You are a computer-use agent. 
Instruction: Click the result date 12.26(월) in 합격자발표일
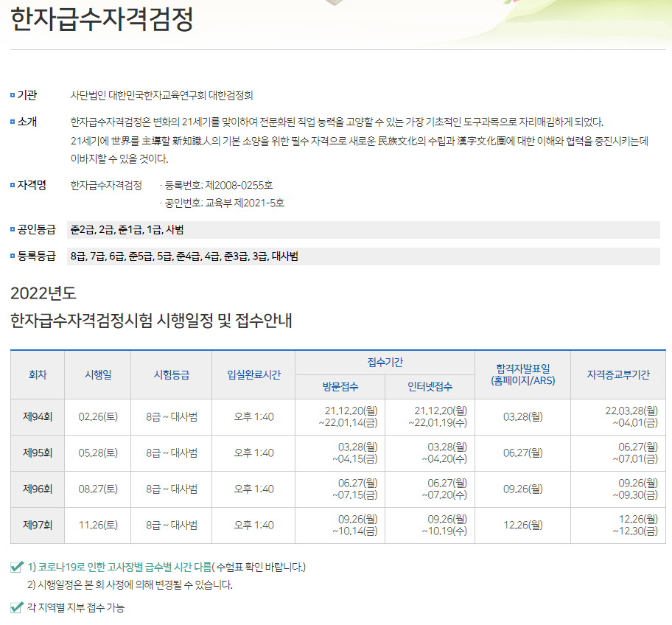[523, 525]
